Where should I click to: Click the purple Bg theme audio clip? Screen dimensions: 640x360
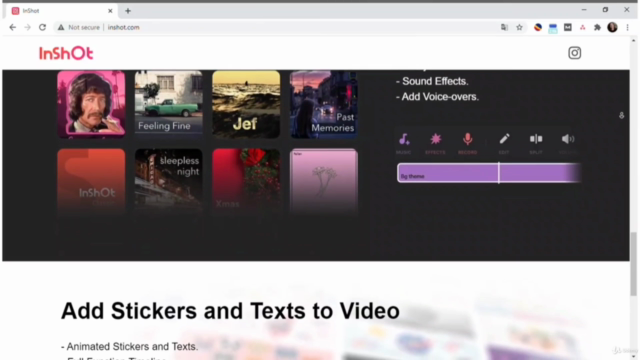click(489, 173)
